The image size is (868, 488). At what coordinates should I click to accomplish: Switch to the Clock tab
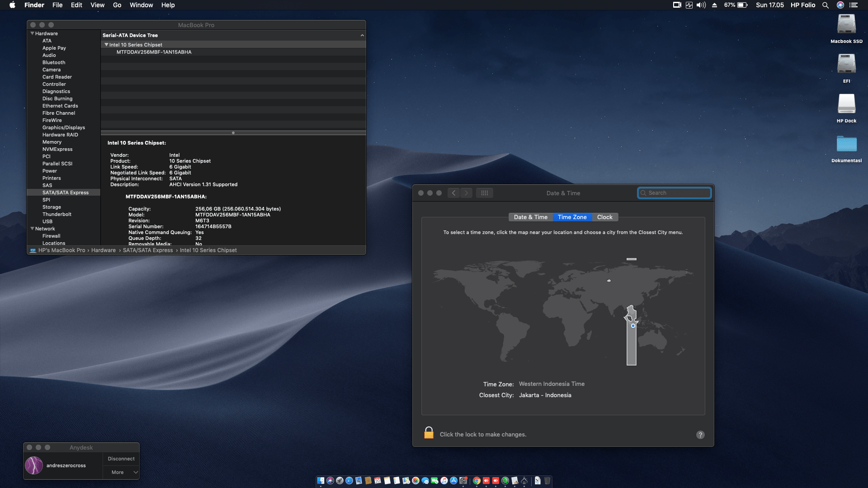click(604, 217)
